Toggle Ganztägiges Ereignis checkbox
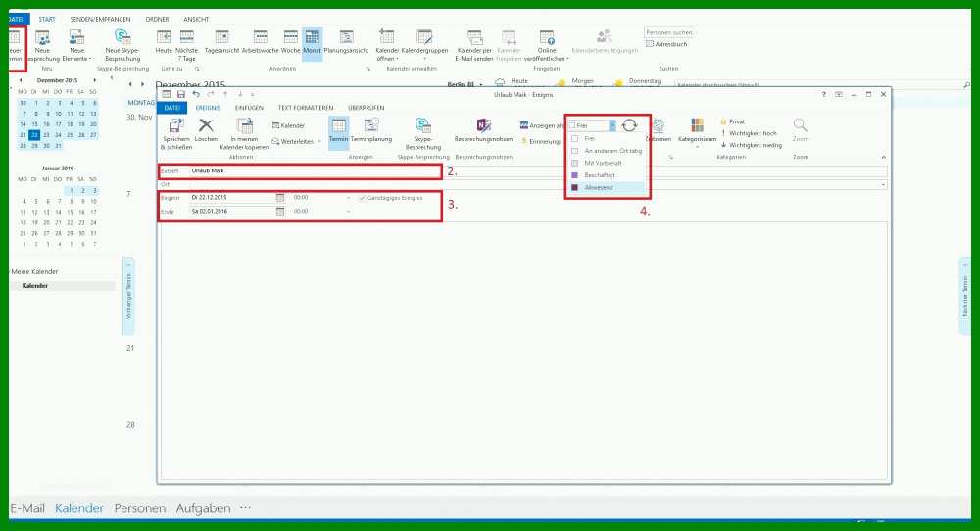The width and height of the screenshot is (980, 531). coord(362,197)
